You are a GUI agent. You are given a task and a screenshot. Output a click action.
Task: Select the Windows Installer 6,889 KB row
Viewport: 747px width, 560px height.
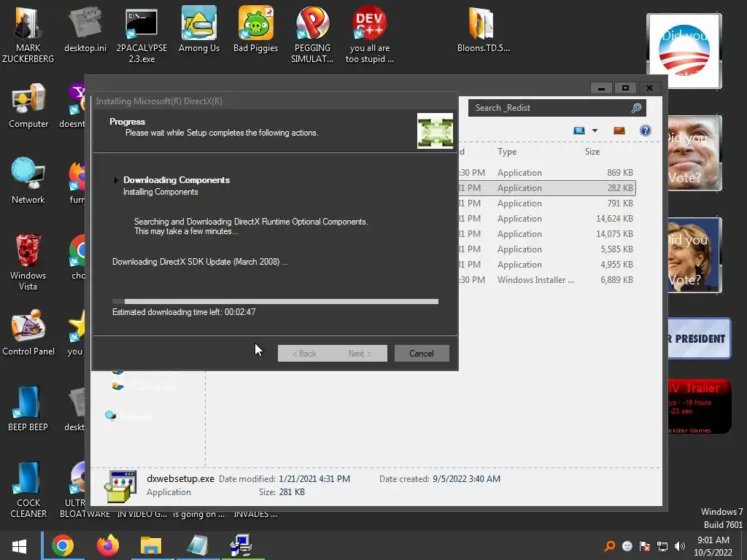click(547, 279)
